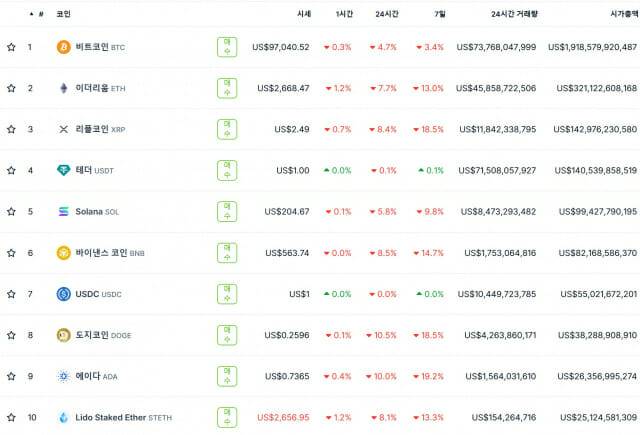Sort by the 24시간 거래량 column header
Viewport: 640px width, 435px height.
click(x=514, y=15)
